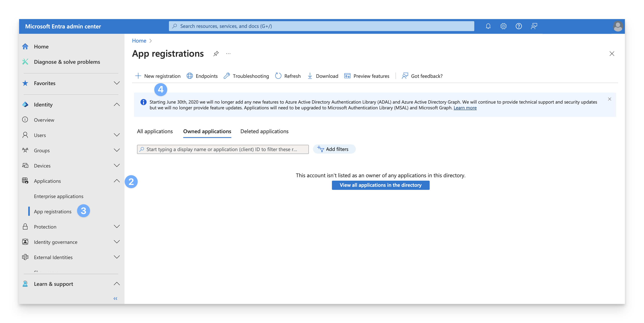The height and width of the screenshot is (323, 644).
Task: Open portal settings gear
Action: pyautogui.click(x=503, y=26)
